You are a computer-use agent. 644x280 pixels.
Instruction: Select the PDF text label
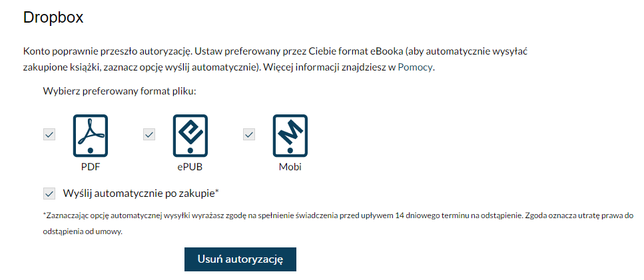tap(91, 167)
